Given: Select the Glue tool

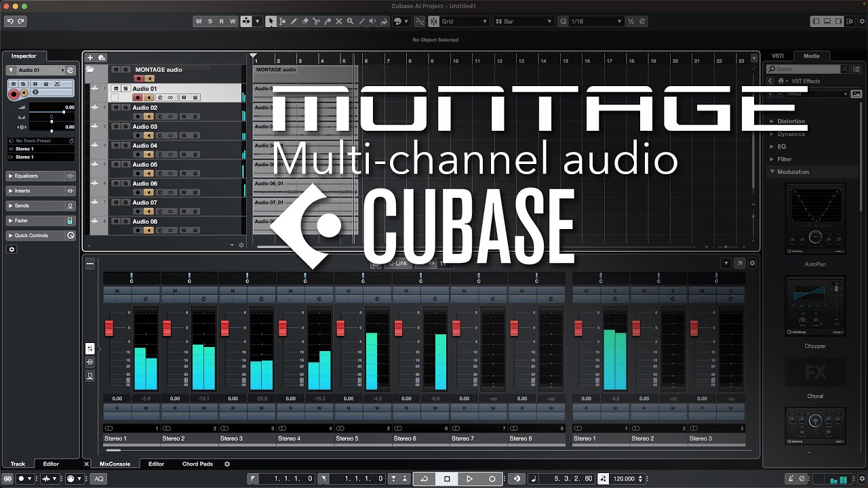Looking at the screenshot, I should (328, 22).
